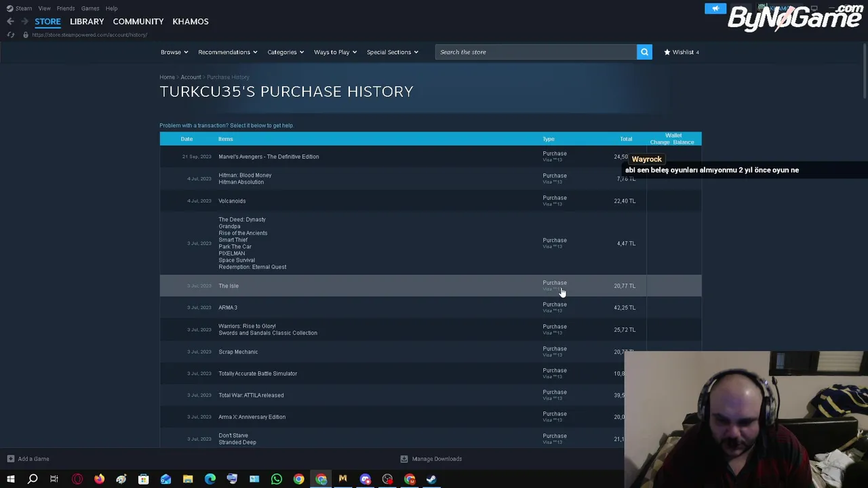Viewport: 868px width, 488px height.
Task: Click the 22,40 TL total for Volcanoids
Action: pyautogui.click(x=625, y=201)
